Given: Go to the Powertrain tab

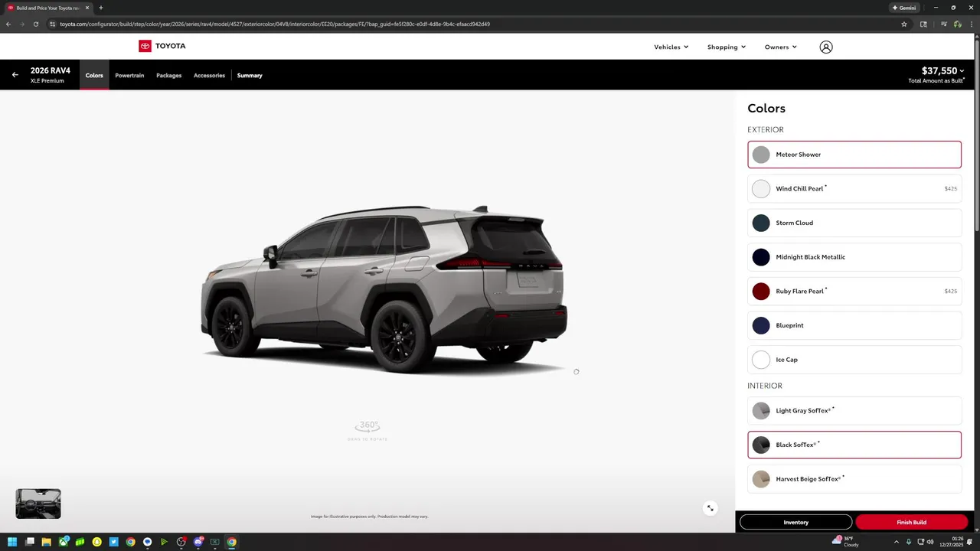Looking at the screenshot, I should 129,75.
